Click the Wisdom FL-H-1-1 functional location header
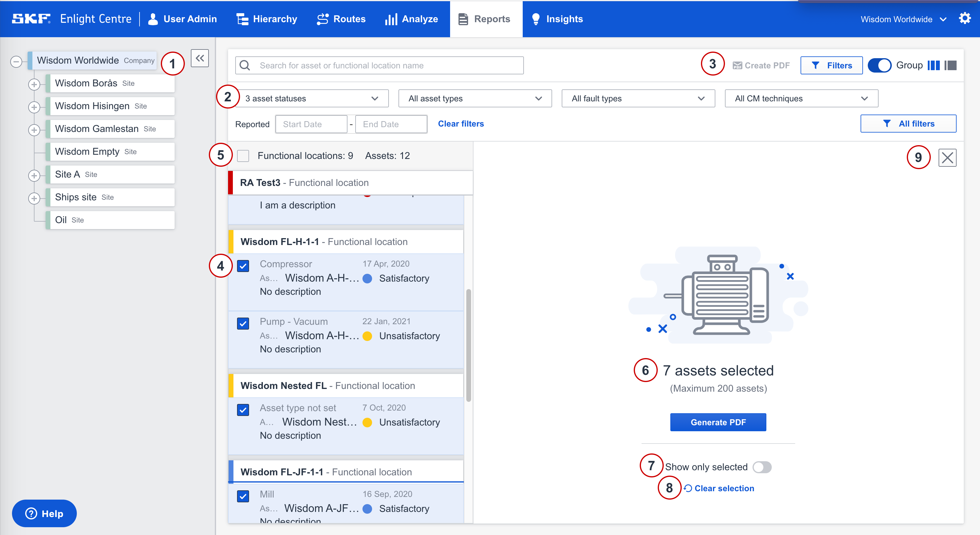Screen dimensions: 980x535 pos(346,242)
